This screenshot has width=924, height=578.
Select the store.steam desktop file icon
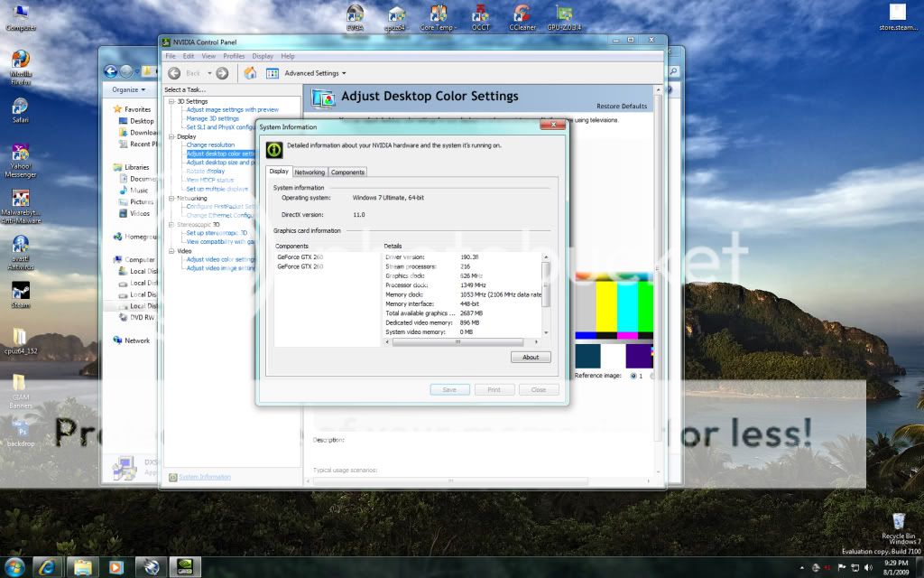[x=898, y=18]
